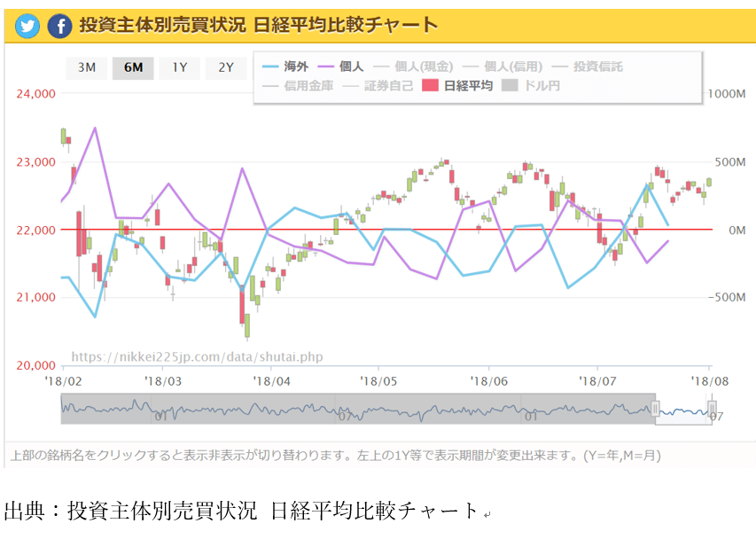
Task: Show 証券自己 series in legend
Action: click(377, 86)
